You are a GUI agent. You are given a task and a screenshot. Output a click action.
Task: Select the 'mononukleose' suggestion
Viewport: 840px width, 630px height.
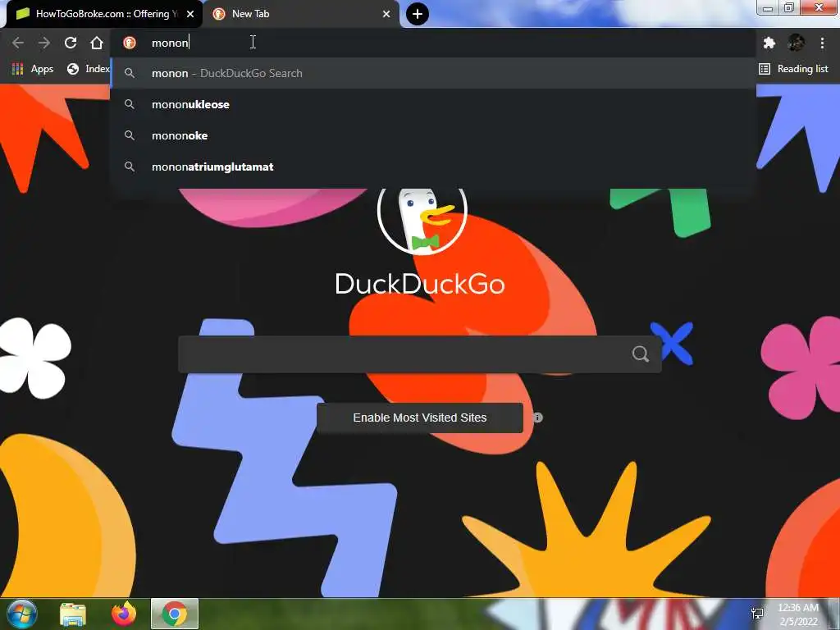click(x=433, y=104)
